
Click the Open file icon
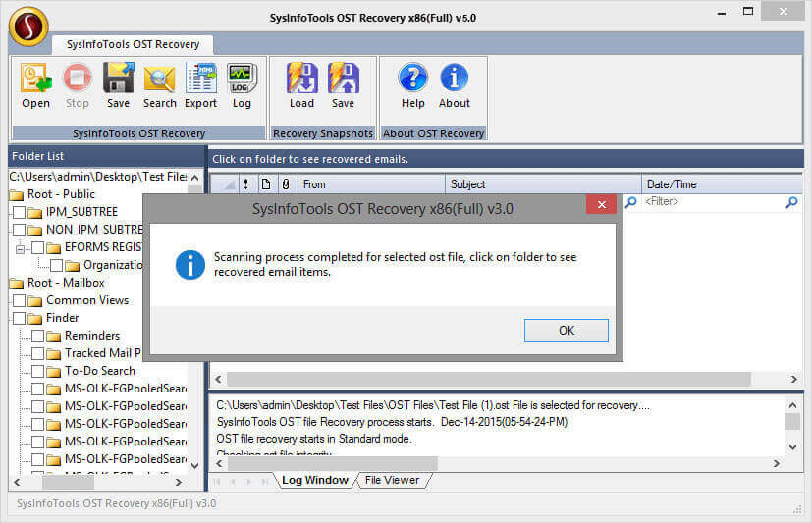tap(35, 78)
